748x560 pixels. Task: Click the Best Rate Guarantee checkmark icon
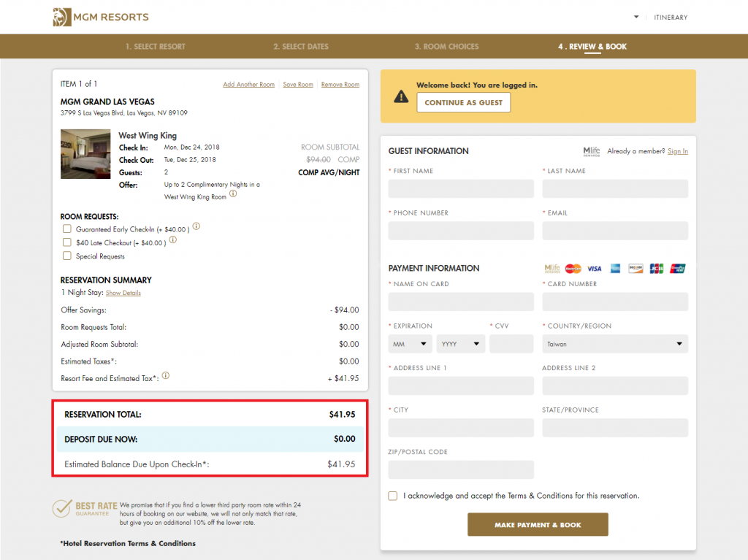(62, 508)
